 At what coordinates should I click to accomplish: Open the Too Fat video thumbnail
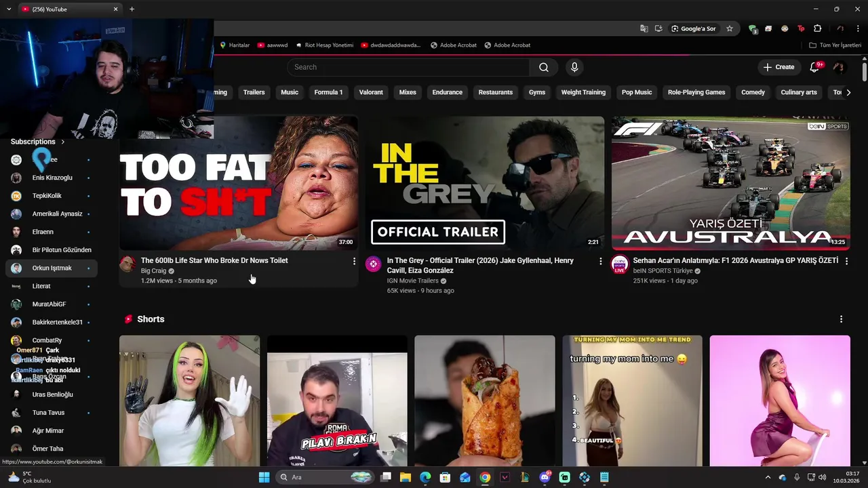239,183
